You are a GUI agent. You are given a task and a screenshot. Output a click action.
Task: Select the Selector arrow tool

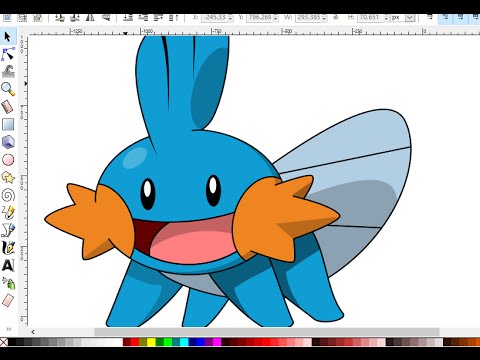click(x=8, y=37)
